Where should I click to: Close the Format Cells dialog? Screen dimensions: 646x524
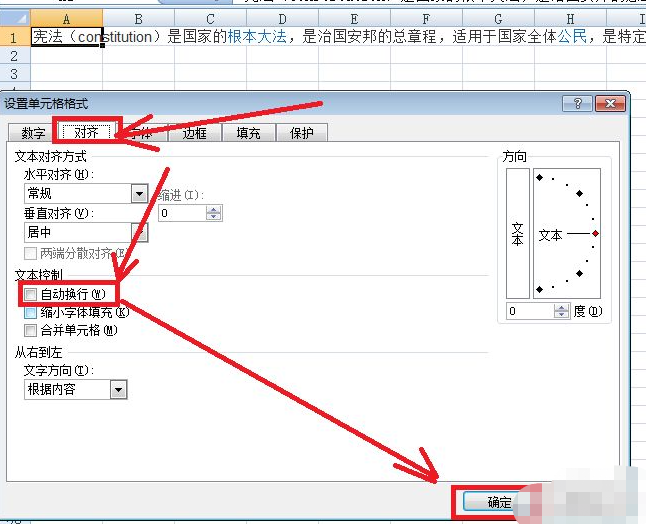(x=607, y=103)
